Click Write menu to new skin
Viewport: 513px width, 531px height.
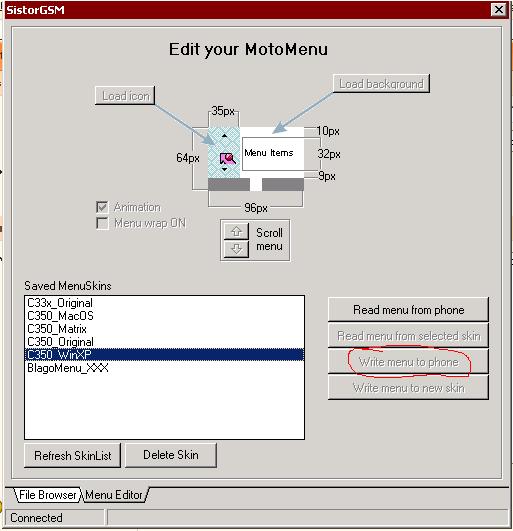408,387
